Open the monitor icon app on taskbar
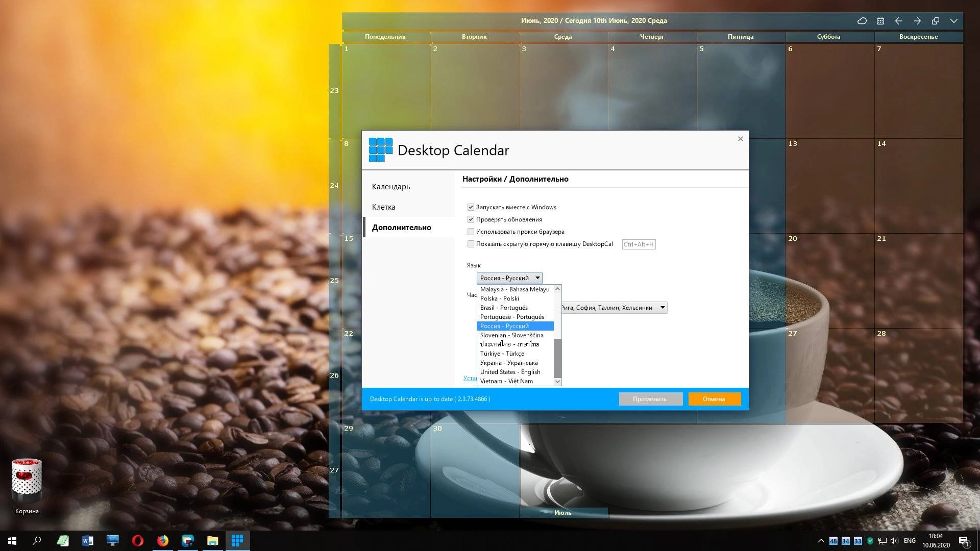This screenshot has height=551, width=980. (x=113, y=541)
